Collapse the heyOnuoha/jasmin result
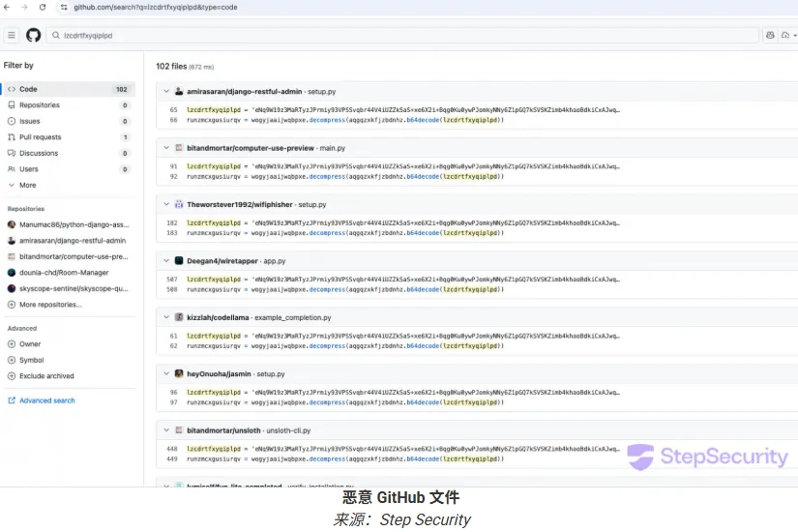Screen dimensions: 798x532 tap(166, 373)
